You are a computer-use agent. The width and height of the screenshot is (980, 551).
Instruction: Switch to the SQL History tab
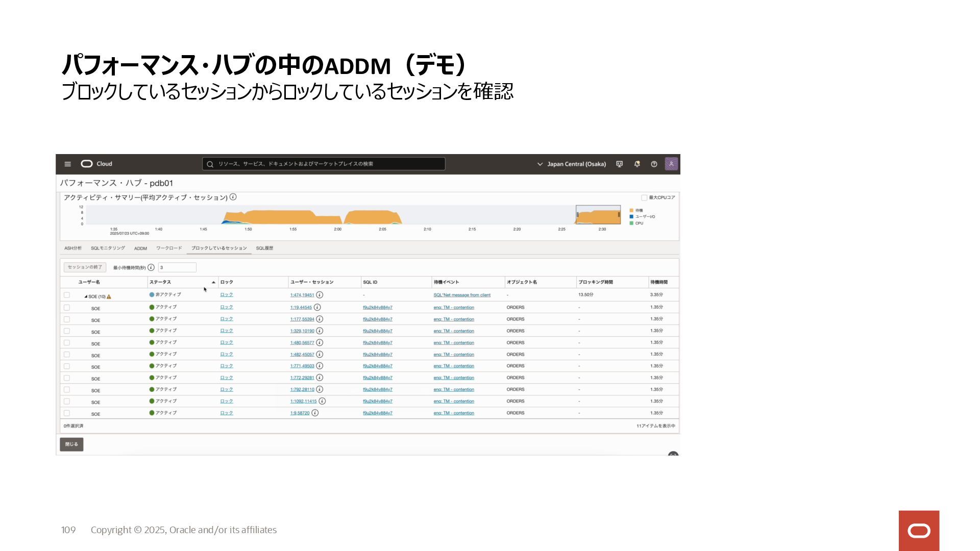[x=264, y=248]
